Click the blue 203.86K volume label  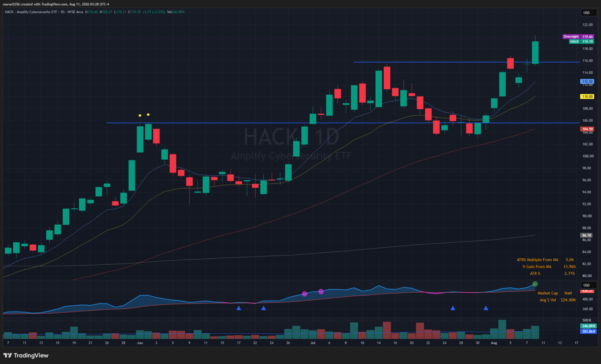(x=588, y=331)
